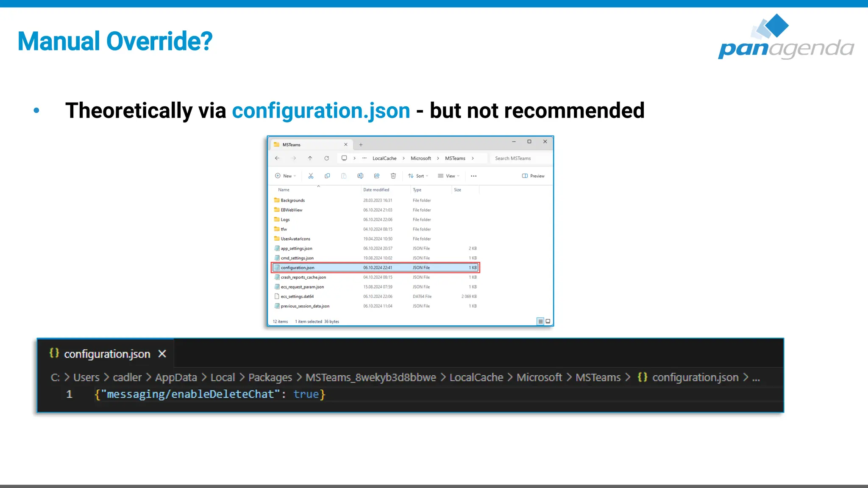Click LocalCache in the address bar

(x=384, y=158)
